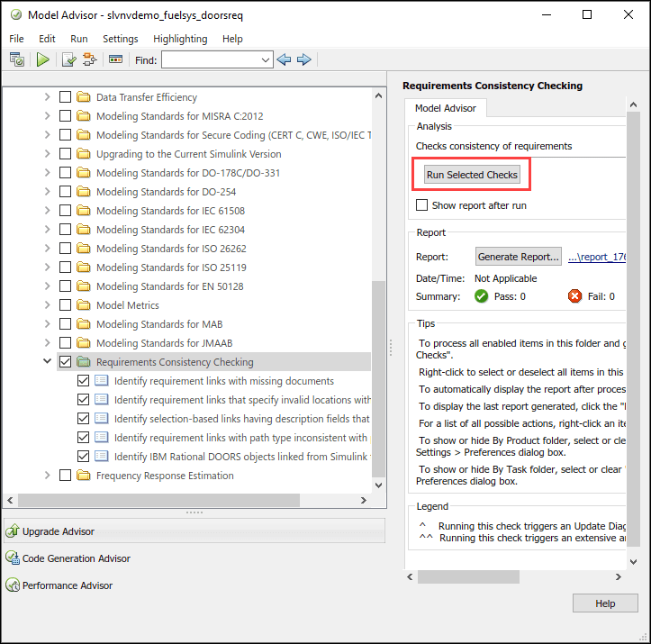Click the Upgrade Advisor icon
Image resolution: width=651 pixels, height=644 pixels.
[13, 531]
